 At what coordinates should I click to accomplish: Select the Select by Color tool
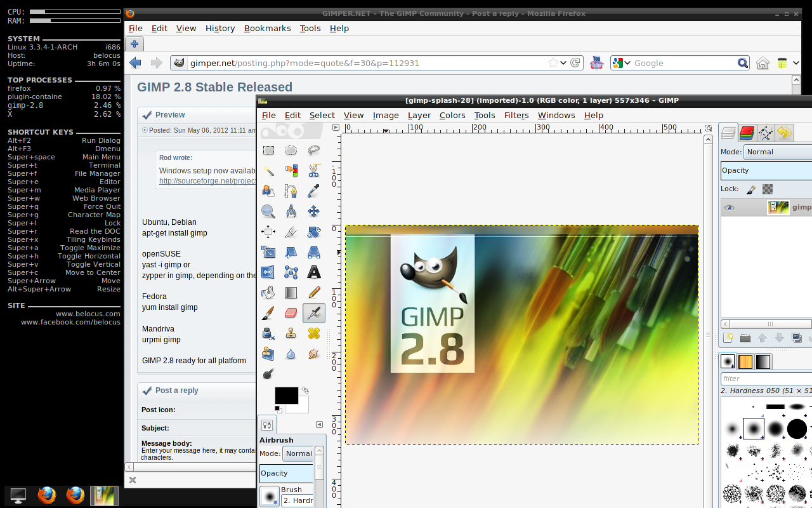291,171
